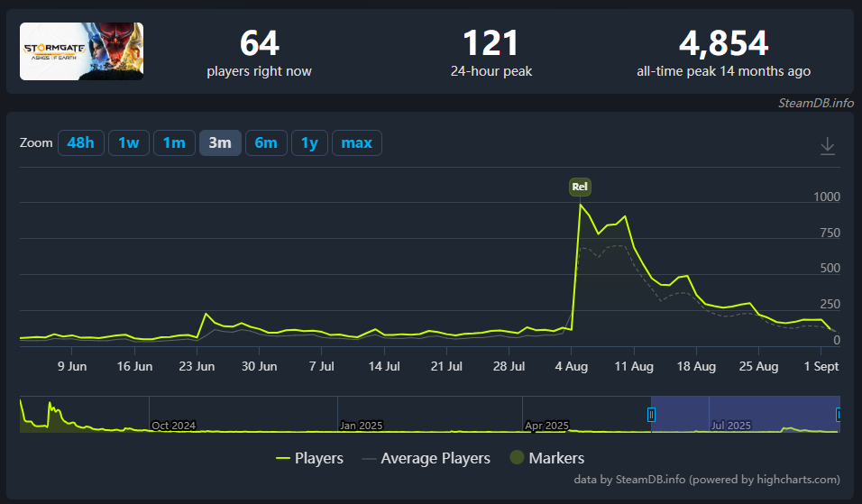This screenshot has height=504, width=862.
Task: Click the 'Jan 2025' navigator label
Action: click(x=362, y=426)
